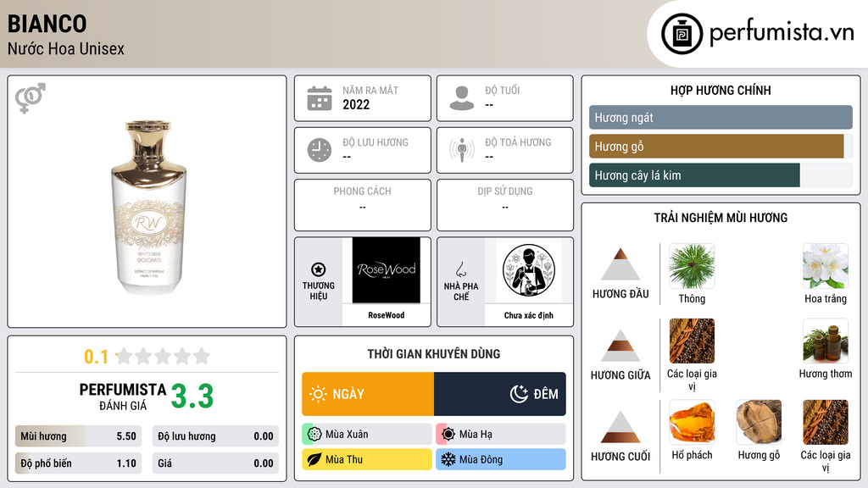868x488 pixels.
Task: Click the clock icon for Độ lưu hương
Action: coord(320,150)
